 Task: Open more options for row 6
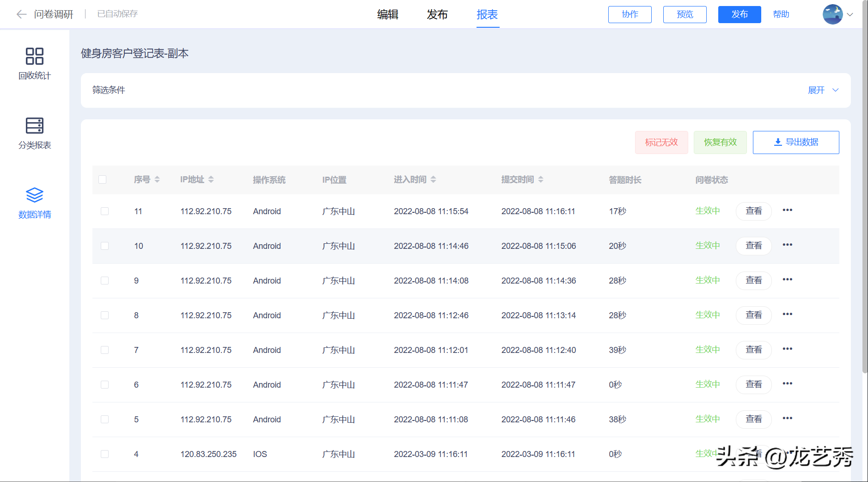coord(788,383)
